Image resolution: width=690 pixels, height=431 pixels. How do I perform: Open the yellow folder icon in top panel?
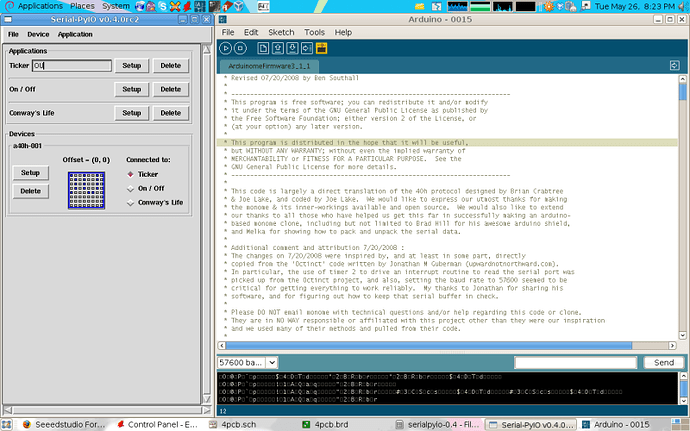click(420, 6)
